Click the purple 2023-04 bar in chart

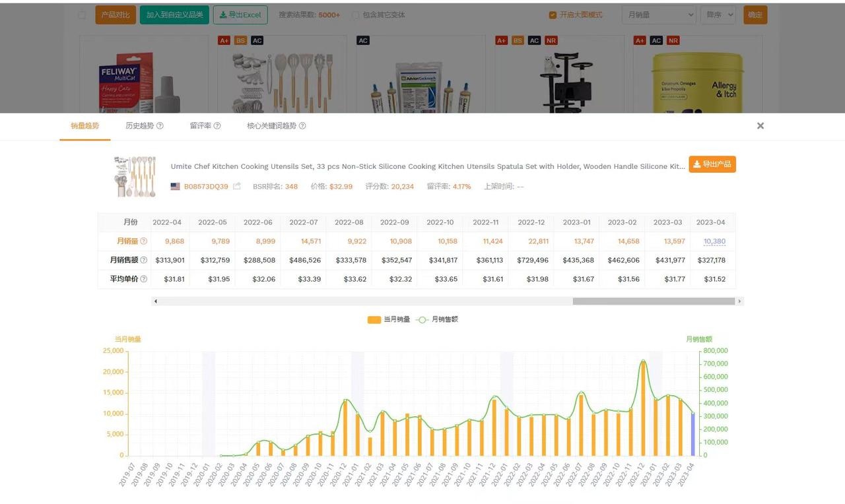click(x=693, y=434)
